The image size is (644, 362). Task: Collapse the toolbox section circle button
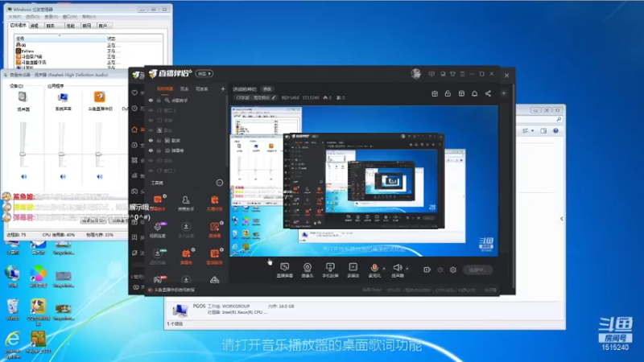[x=220, y=183]
